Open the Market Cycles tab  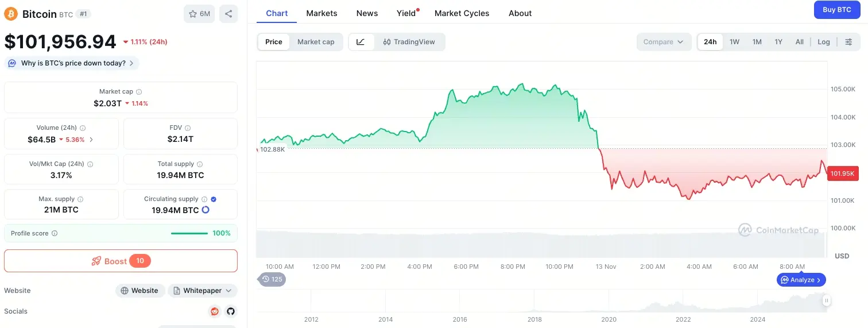462,13
